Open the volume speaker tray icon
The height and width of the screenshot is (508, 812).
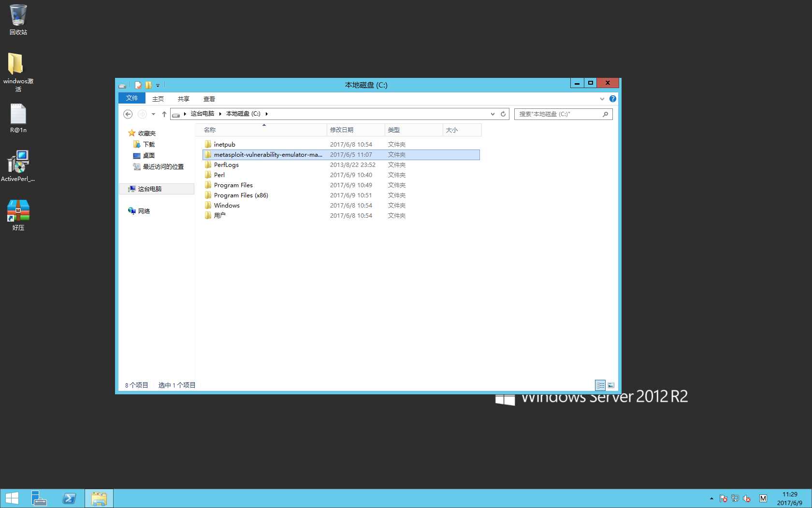747,498
